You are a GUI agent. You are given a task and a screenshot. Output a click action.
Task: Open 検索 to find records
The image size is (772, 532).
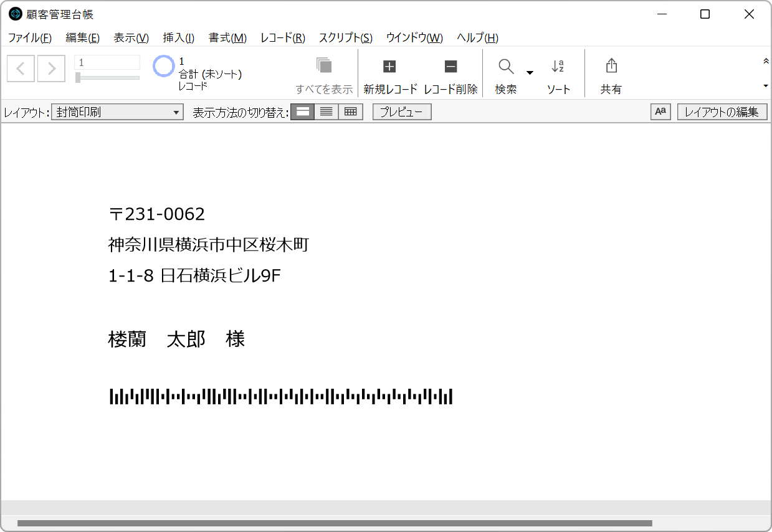(x=505, y=72)
